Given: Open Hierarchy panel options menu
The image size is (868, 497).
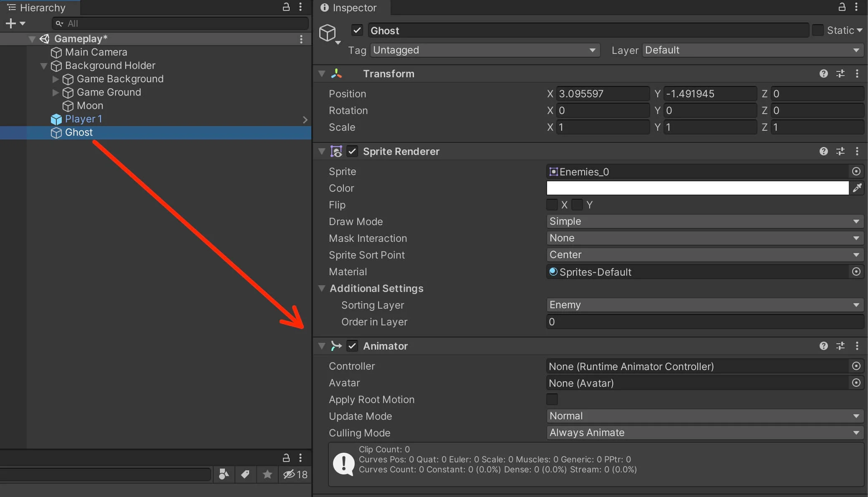Looking at the screenshot, I should pyautogui.click(x=300, y=7).
